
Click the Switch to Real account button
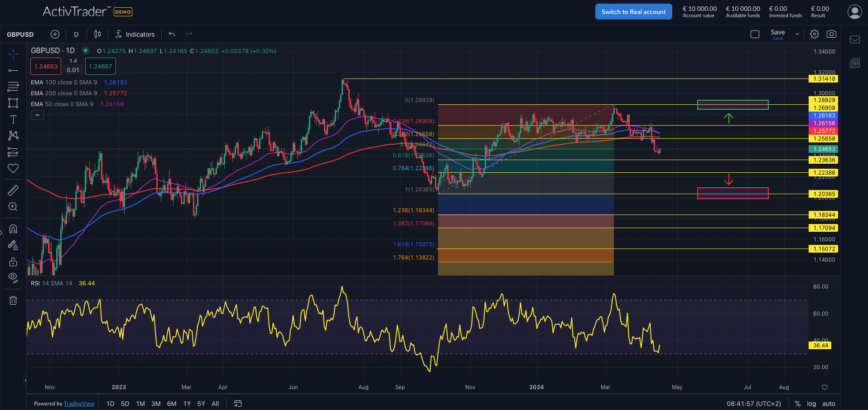coord(633,11)
